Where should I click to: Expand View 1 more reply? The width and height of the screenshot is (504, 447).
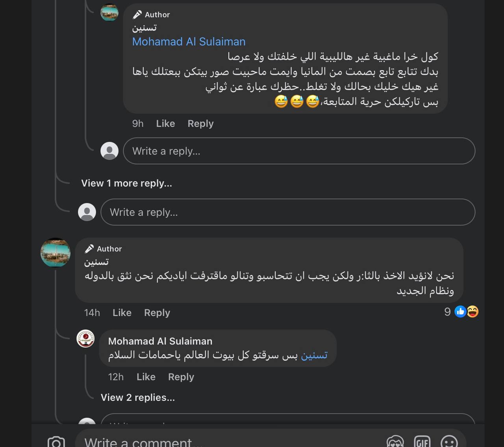pos(126,183)
